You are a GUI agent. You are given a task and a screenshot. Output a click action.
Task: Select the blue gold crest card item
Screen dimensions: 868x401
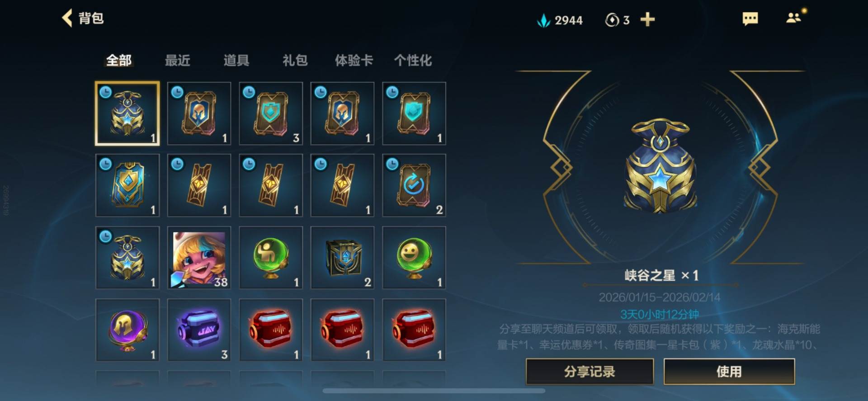pos(127,185)
